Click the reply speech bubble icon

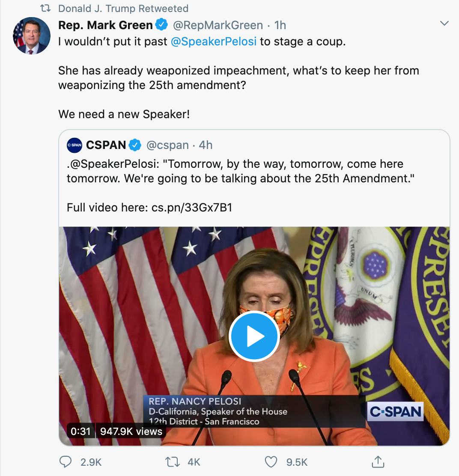[x=66, y=462]
